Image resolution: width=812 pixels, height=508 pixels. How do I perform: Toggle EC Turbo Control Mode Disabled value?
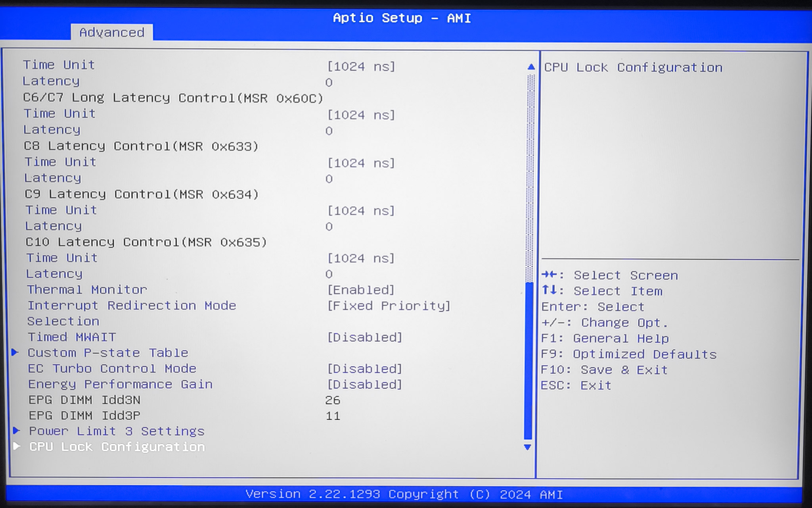pos(364,369)
